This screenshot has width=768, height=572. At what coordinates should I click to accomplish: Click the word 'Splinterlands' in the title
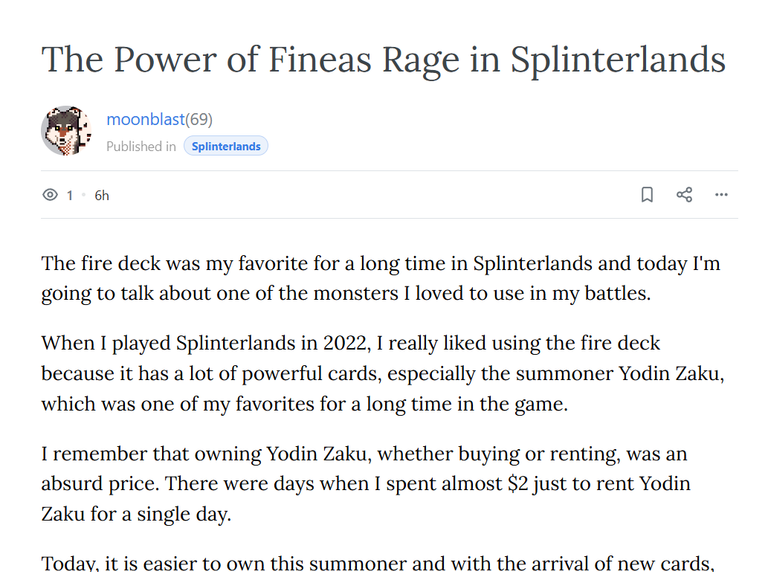point(618,61)
